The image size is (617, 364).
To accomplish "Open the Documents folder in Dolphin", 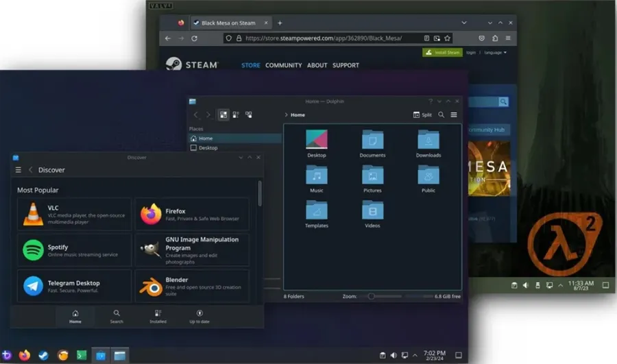I will click(372, 144).
